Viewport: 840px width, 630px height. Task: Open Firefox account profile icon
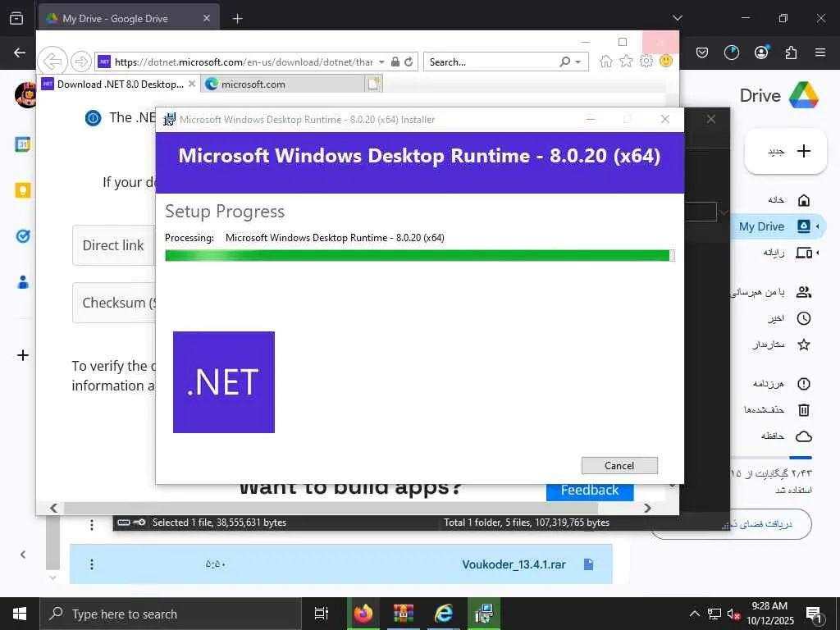(x=761, y=52)
